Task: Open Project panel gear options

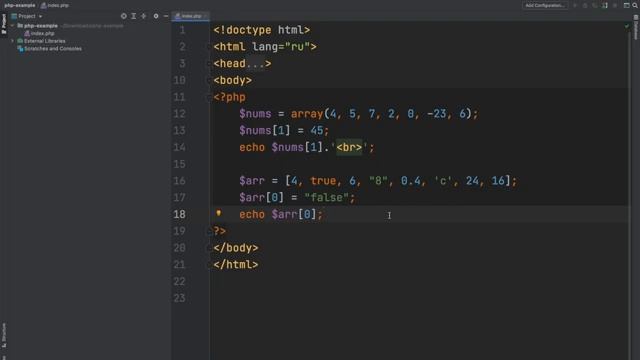Action: click(x=156, y=16)
